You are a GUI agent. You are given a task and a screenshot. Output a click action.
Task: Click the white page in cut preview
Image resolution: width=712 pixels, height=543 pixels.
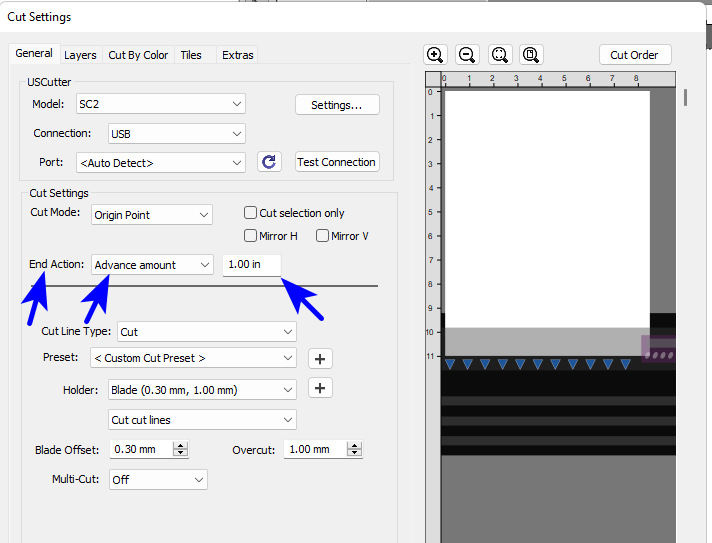tap(547, 209)
